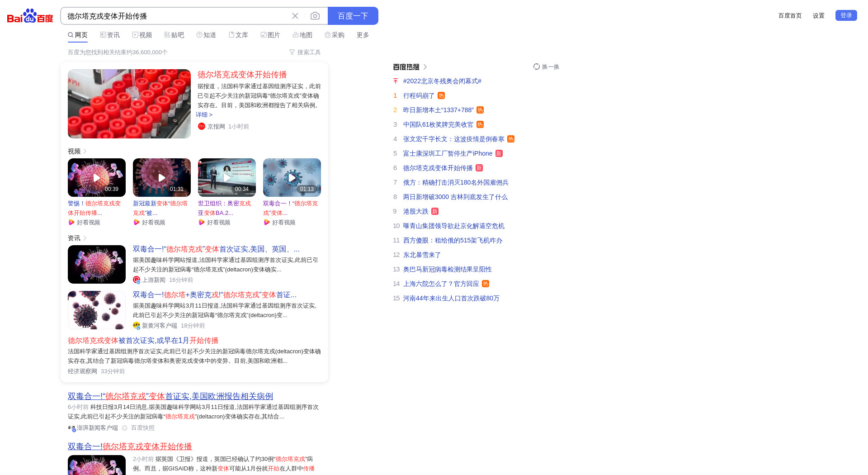
Task: Open hot search 中国队61枚奖牌完美收官
Action: coord(438,124)
